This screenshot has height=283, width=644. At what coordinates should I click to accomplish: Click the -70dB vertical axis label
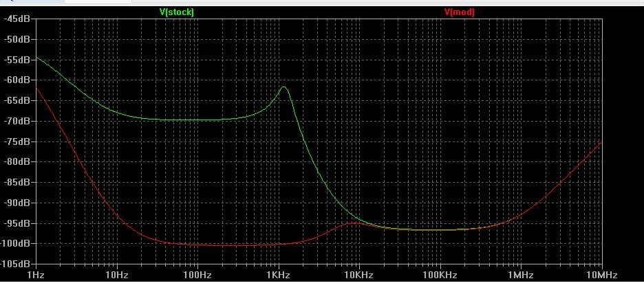point(17,121)
